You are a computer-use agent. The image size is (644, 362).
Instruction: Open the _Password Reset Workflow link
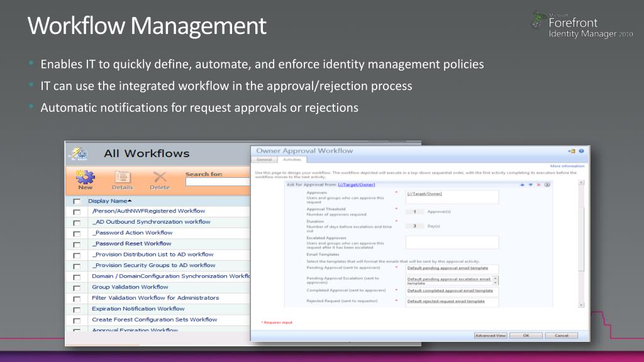tap(131, 243)
